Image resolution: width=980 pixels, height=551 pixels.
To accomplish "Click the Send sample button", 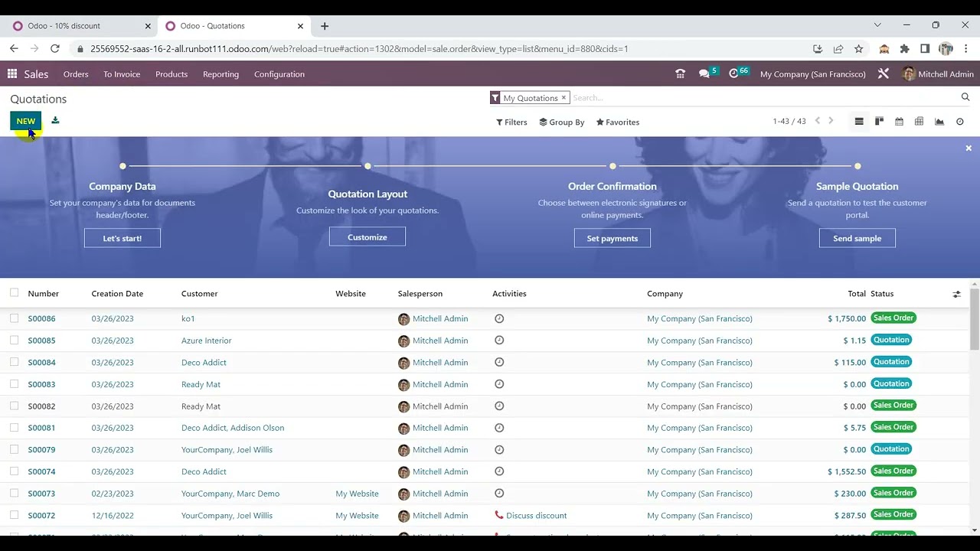I will coord(857,238).
